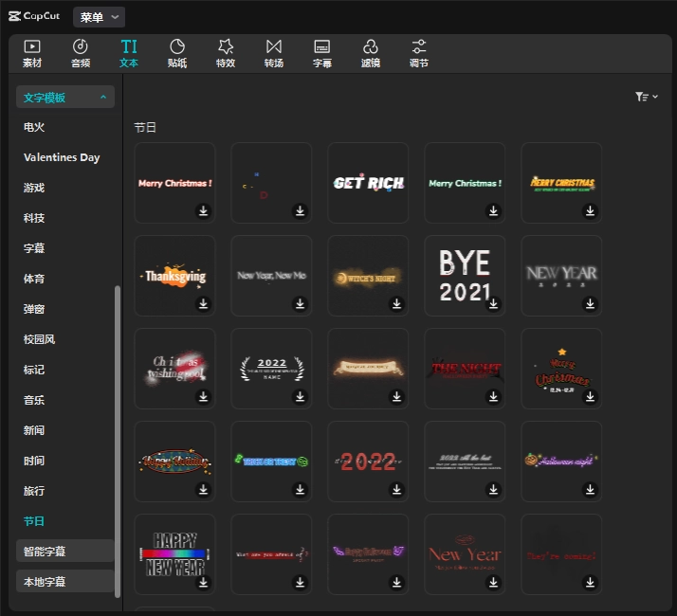The height and width of the screenshot is (616, 677).
Task: Click the CapCut logo
Action: [x=34, y=16]
